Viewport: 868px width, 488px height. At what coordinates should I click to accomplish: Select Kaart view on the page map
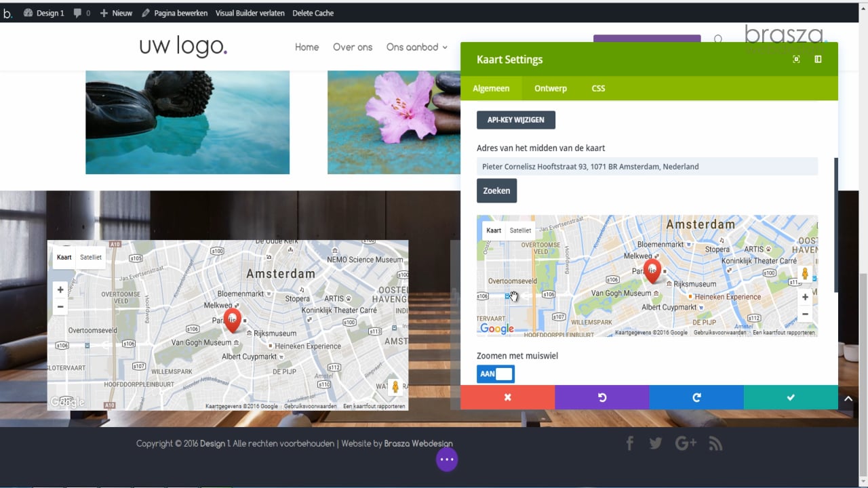[x=64, y=258]
